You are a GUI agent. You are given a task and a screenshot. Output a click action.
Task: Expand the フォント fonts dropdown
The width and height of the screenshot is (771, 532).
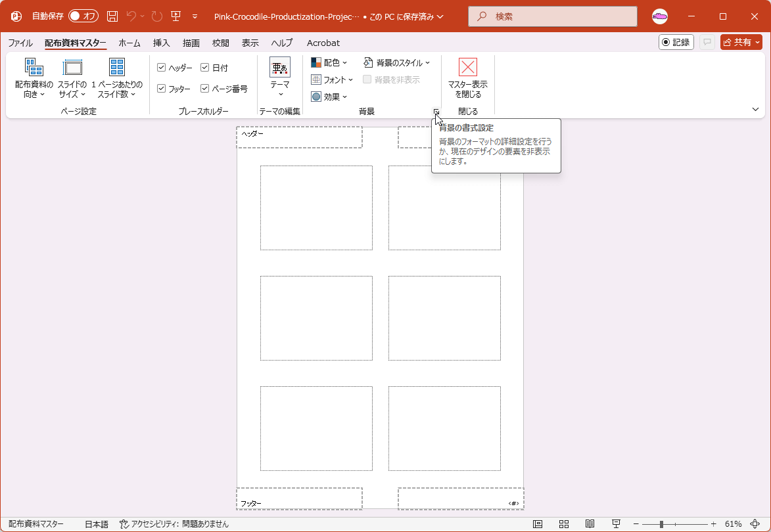click(x=332, y=79)
